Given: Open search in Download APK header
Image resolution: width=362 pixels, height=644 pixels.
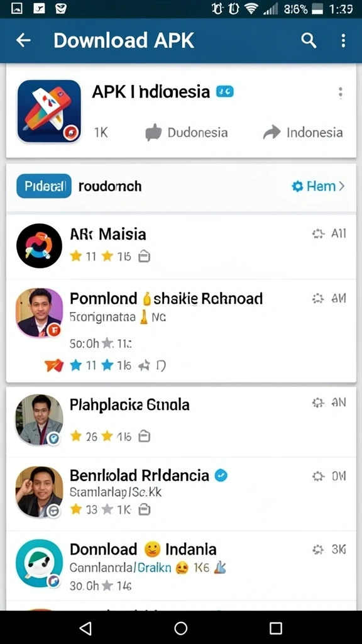Looking at the screenshot, I should pos(308,40).
